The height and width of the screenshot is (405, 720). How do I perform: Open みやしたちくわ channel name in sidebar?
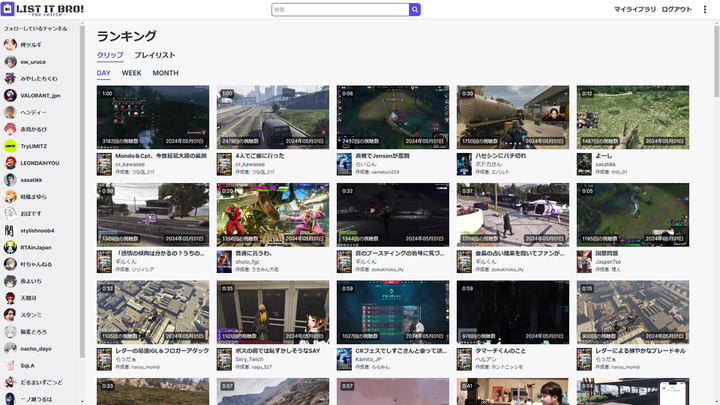39,79
